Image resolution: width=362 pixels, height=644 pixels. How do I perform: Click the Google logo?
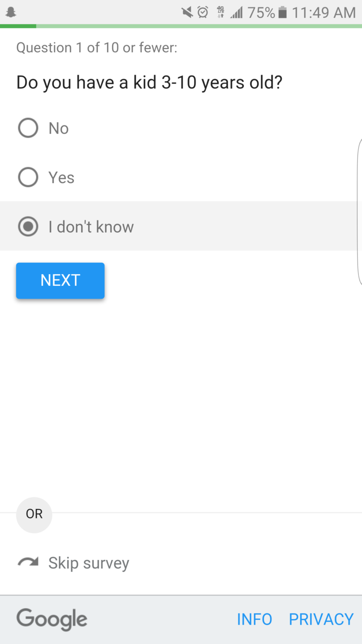pyautogui.click(x=52, y=619)
